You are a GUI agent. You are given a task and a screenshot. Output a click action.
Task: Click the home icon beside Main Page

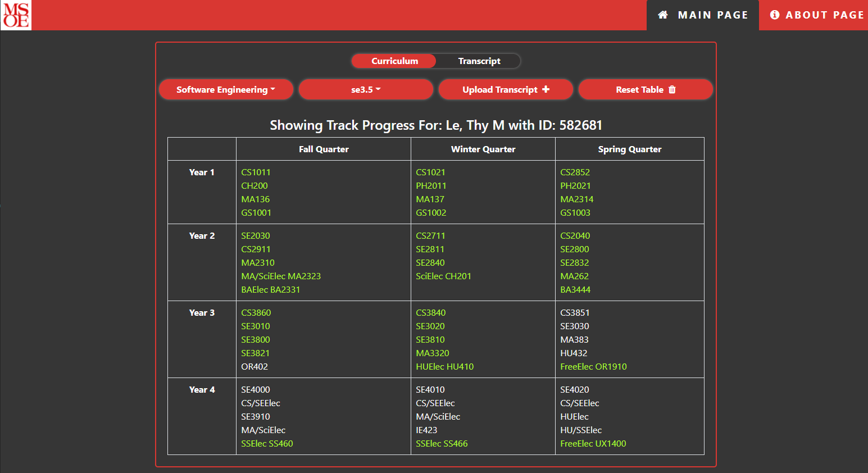663,15
